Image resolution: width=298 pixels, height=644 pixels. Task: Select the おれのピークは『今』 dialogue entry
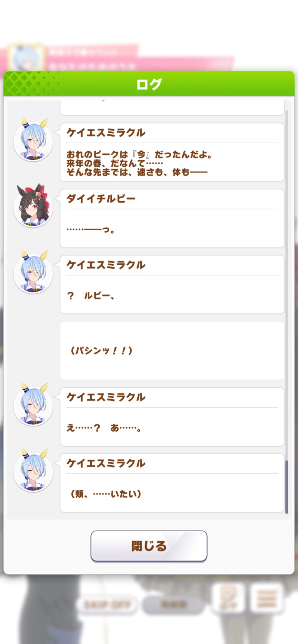[x=172, y=152]
